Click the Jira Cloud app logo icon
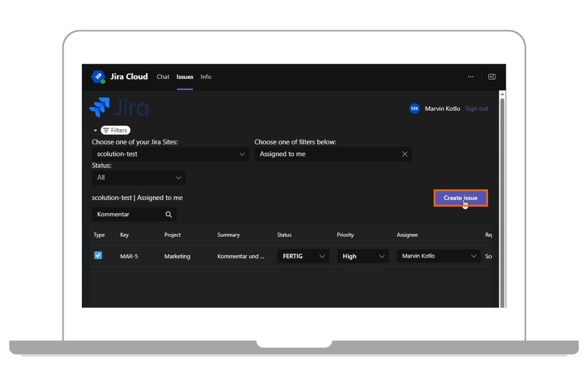The width and height of the screenshot is (588, 387). pos(98,77)
